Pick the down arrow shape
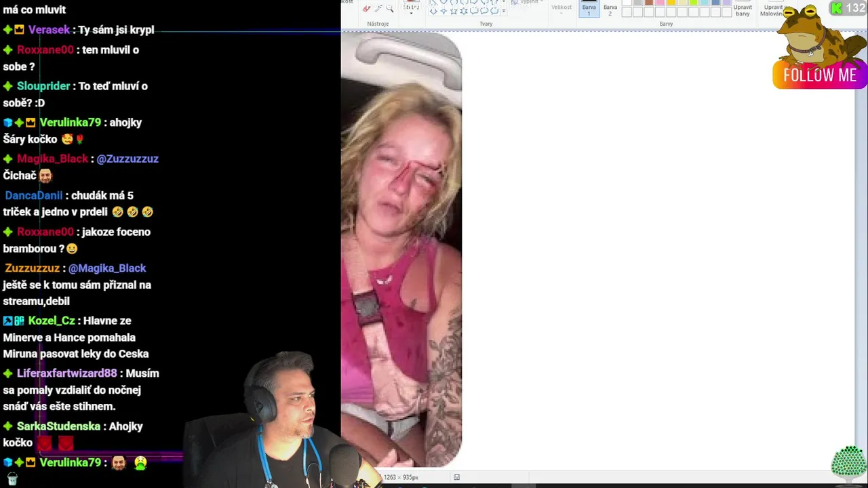The image size is (868, 488). coord(433,11)
